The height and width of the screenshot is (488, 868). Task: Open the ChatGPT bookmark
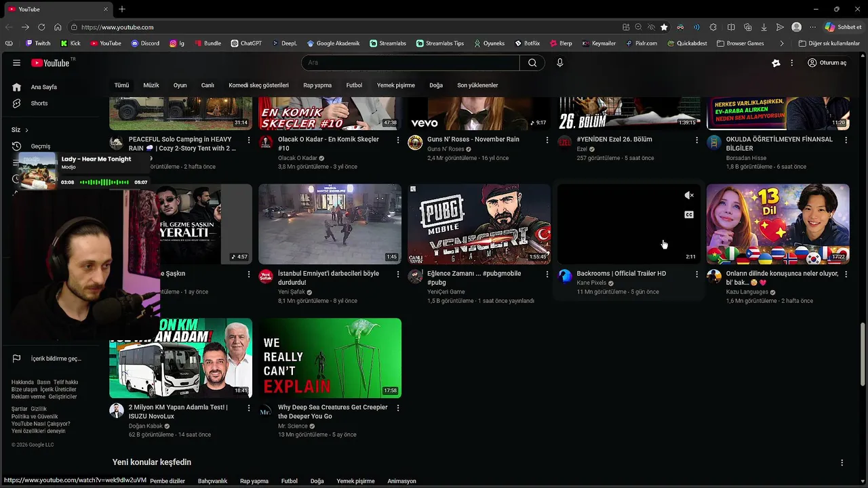(246, 43)
